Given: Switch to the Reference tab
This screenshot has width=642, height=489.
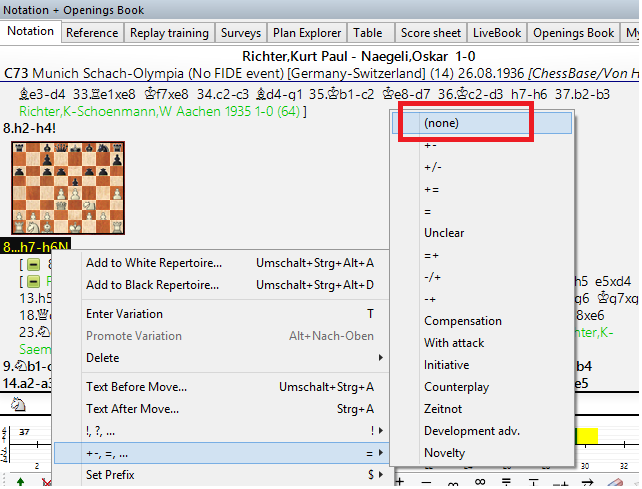Looking at the screenshot, I should tap(91, 33).
